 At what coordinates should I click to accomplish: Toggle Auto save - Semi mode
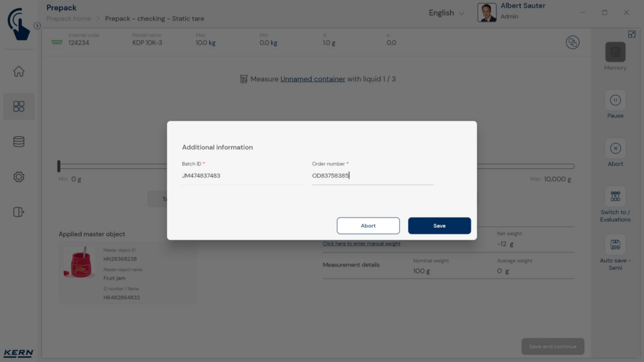(x=615, y=245)
